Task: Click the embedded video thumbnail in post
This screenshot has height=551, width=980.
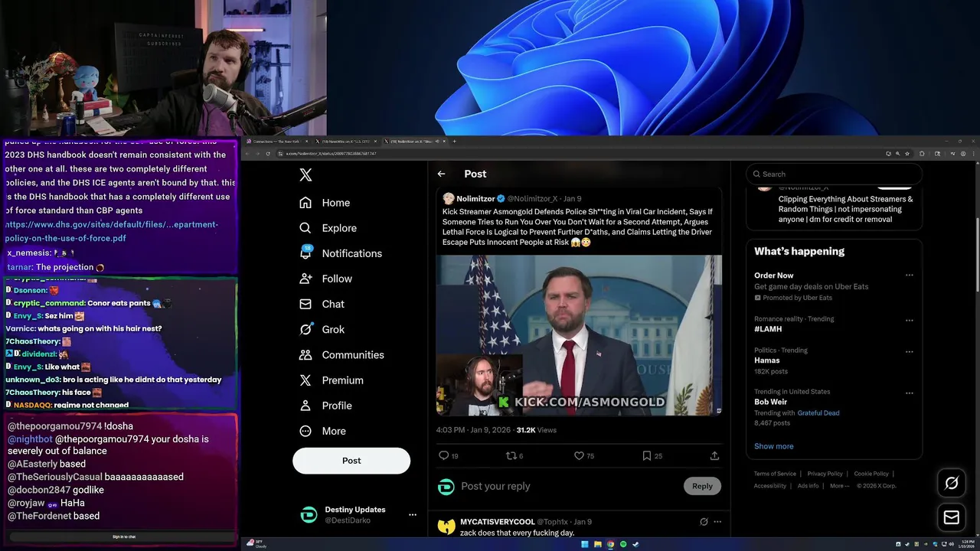Action: pyautogui.click(x=579, y=335)
